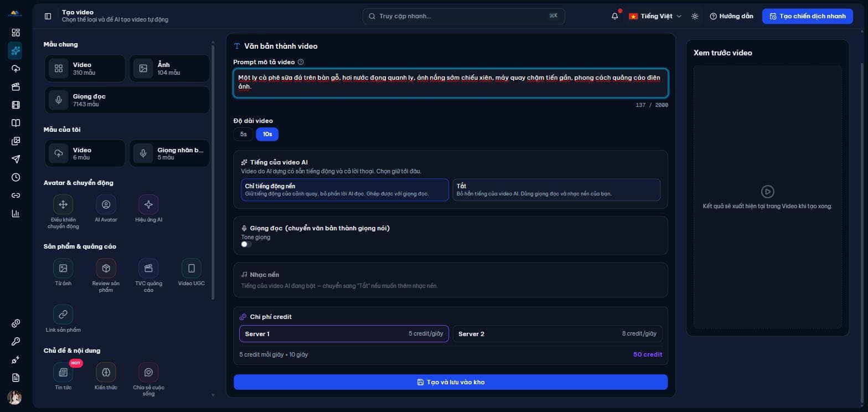Select 5s video length

point(244,134)
